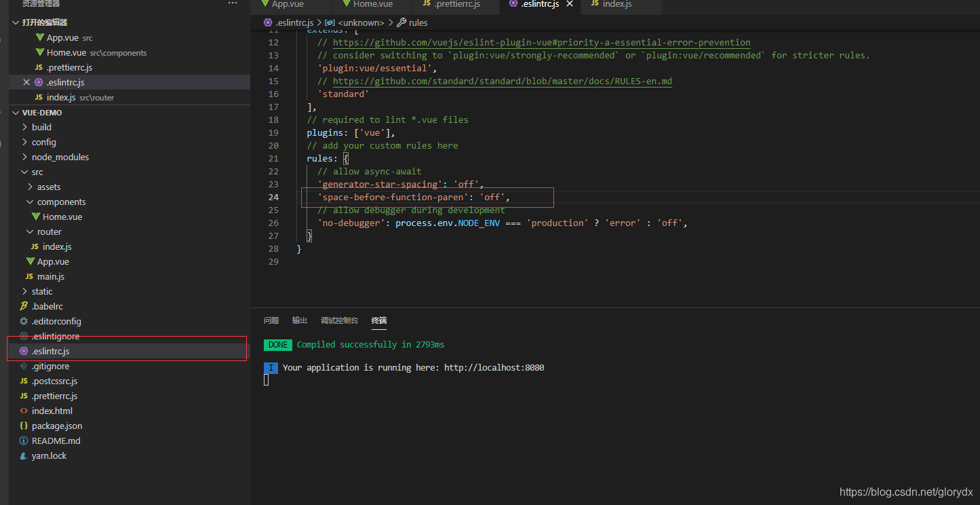This screenshot has height=505, width=980.
Task: Click line number 24 in gutter
Action: [273, 197]
